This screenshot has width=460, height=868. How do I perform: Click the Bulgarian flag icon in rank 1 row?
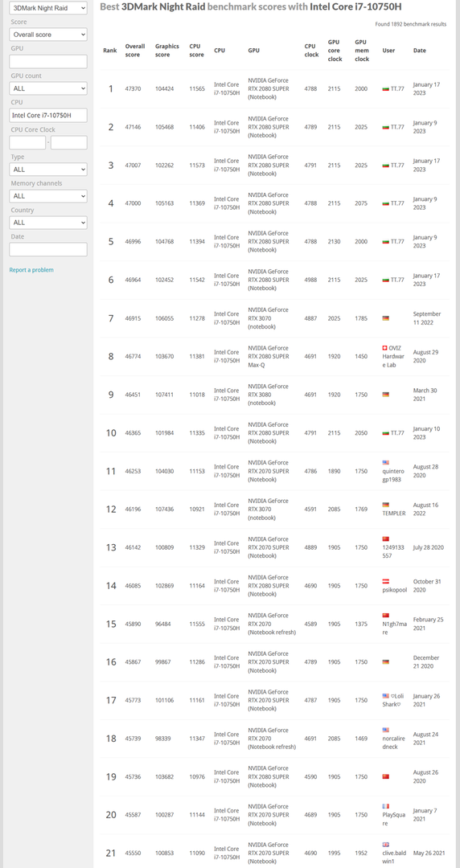coord(386,88)
